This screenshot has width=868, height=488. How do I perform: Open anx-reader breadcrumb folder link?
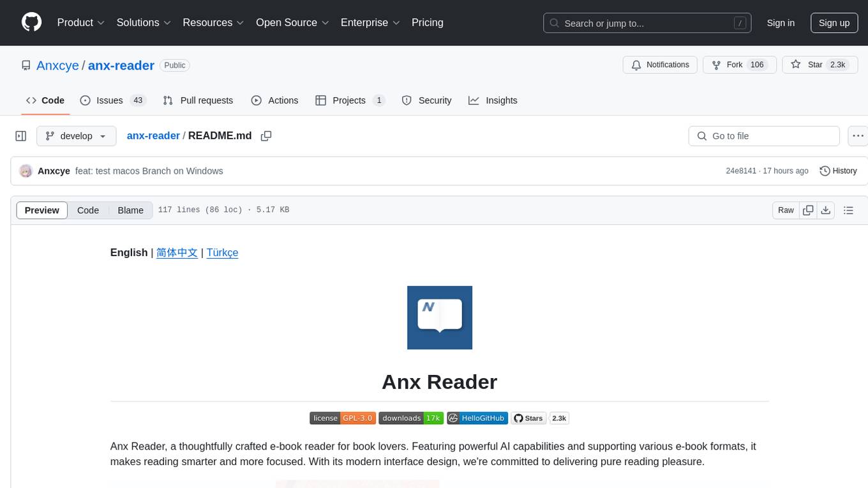153,135
